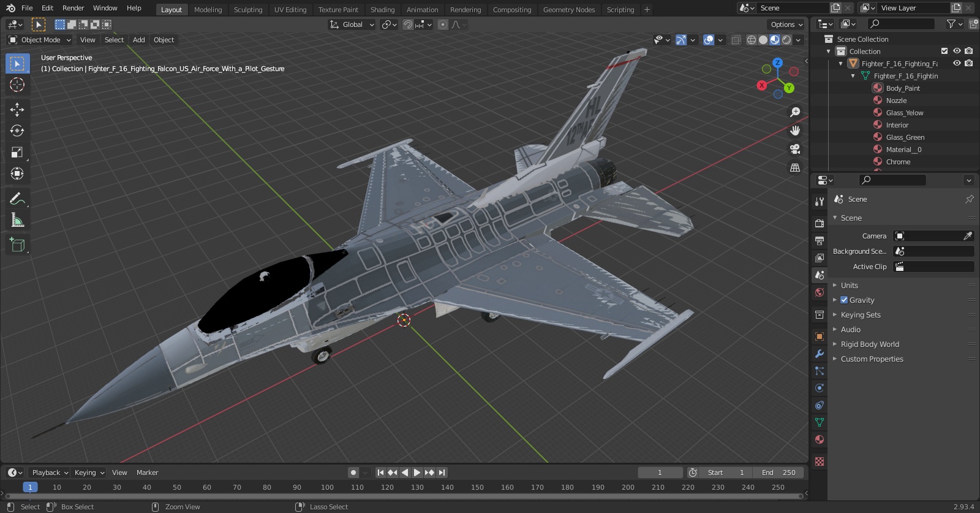Viewport: 980px width, 513px height.
Task: Open the viewport Add menu
Action: 139,40
